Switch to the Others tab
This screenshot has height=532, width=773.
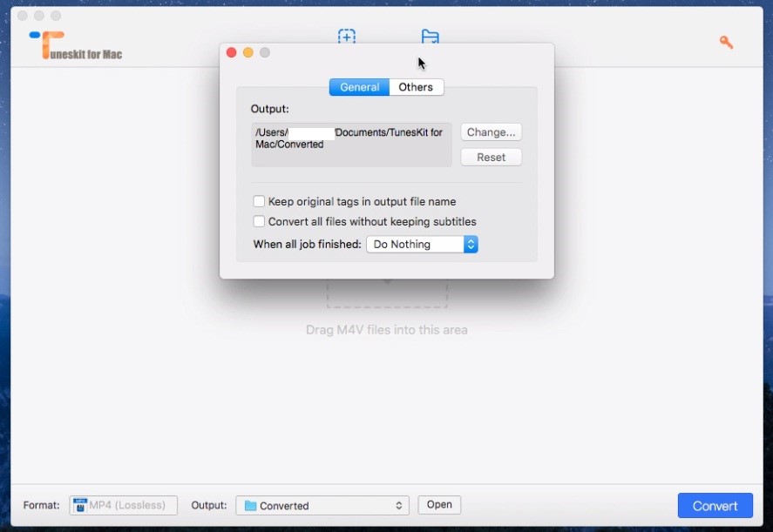click(x=416, y=87)
